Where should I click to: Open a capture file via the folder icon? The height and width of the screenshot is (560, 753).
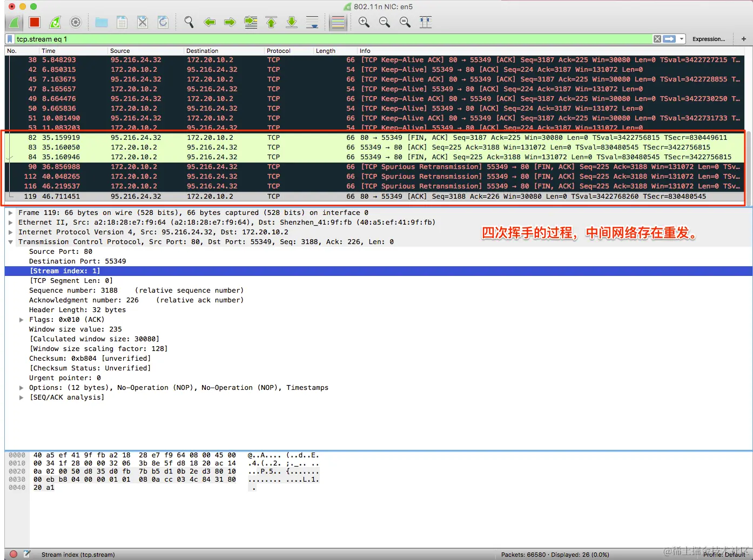tap(102, 22)
